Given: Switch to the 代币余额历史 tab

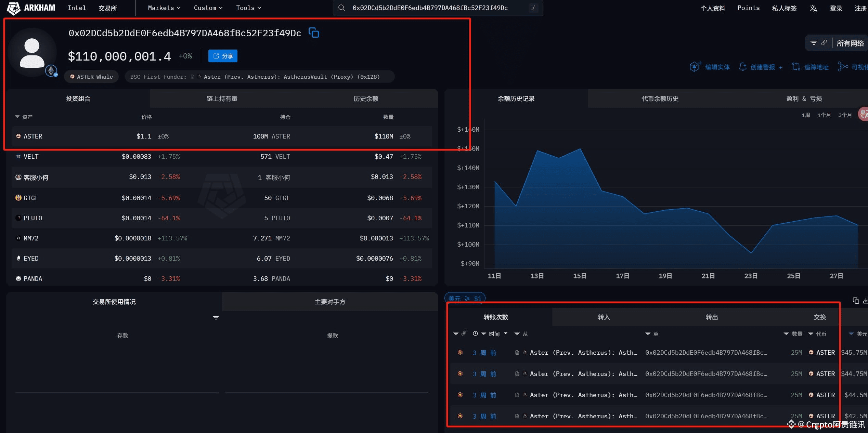Looking at the screenshot, I should pyautogui.click(x=660, y=99).
